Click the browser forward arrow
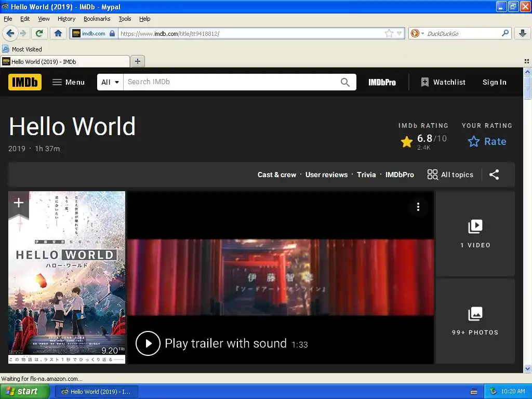 (23, 33)
